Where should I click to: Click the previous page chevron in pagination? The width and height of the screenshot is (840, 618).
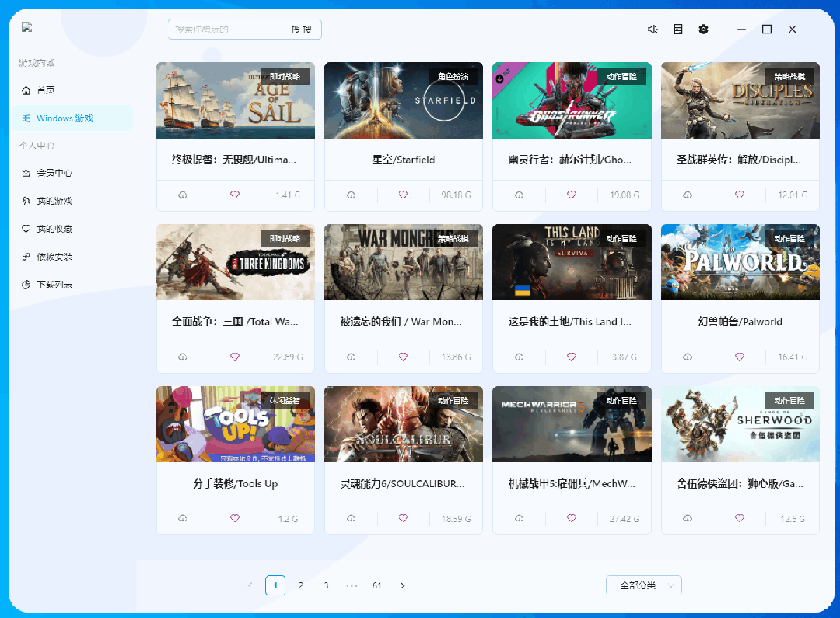point(250,585)
